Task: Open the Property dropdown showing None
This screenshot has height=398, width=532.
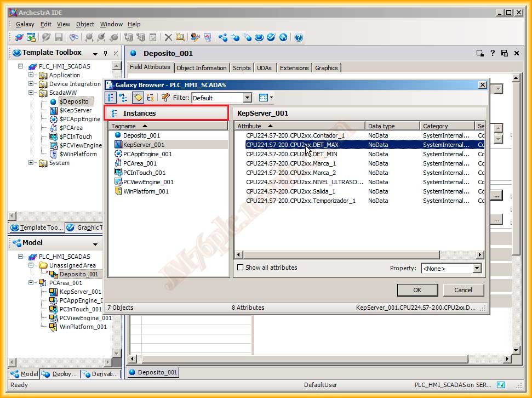Action: [x=477, y=268]
